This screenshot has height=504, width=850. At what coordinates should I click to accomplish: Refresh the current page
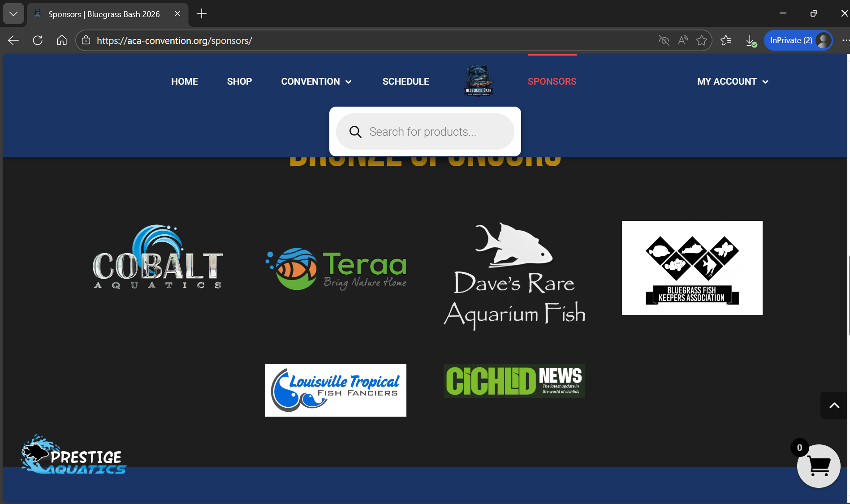coord(38,40)
